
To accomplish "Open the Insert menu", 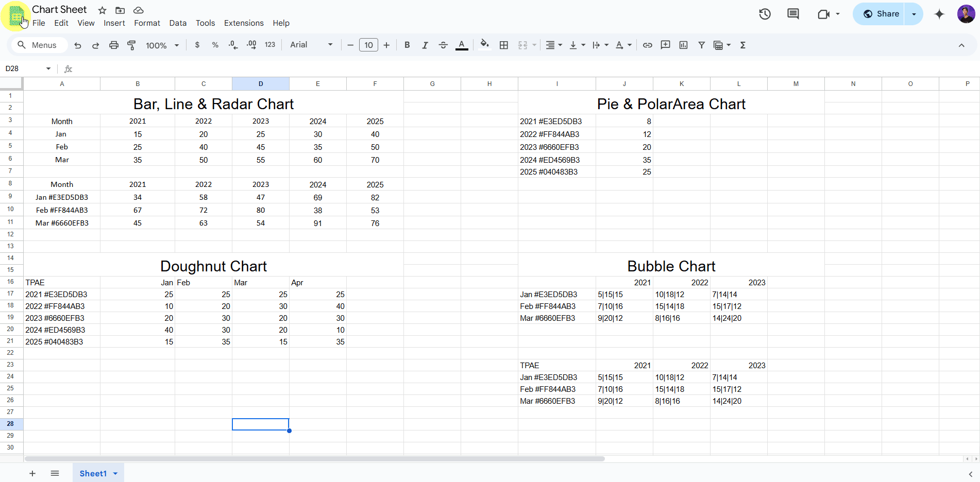I will point(114,23).
